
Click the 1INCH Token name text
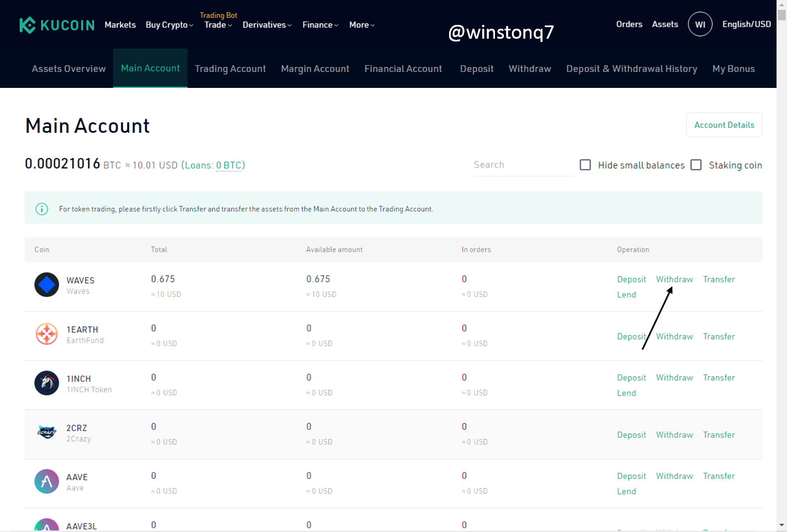coord(89,390)
